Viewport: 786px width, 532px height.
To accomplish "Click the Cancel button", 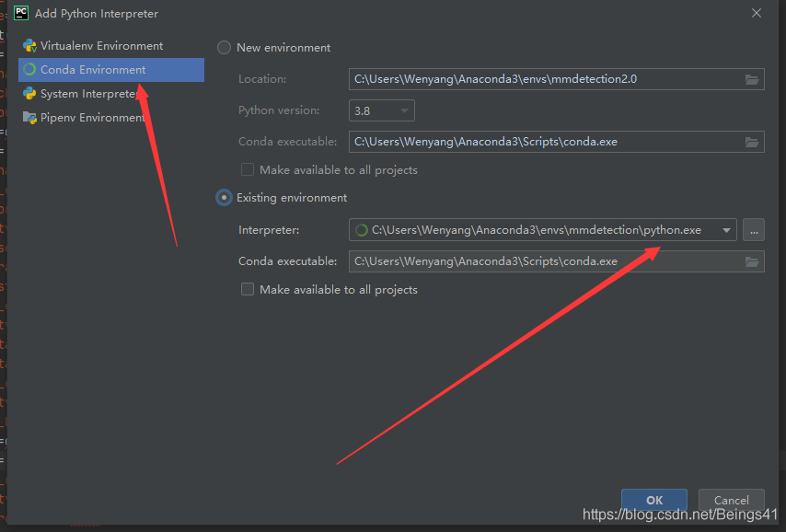I will point(732,500).
